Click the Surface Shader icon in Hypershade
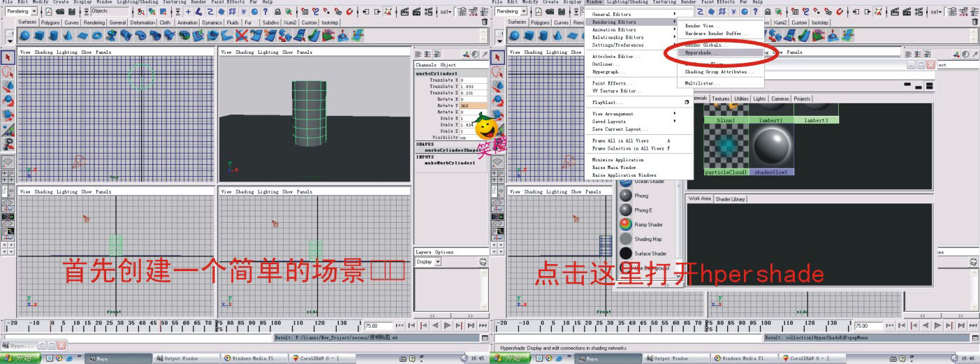Viewport: 980px width, 364px height. coord(626,253)
